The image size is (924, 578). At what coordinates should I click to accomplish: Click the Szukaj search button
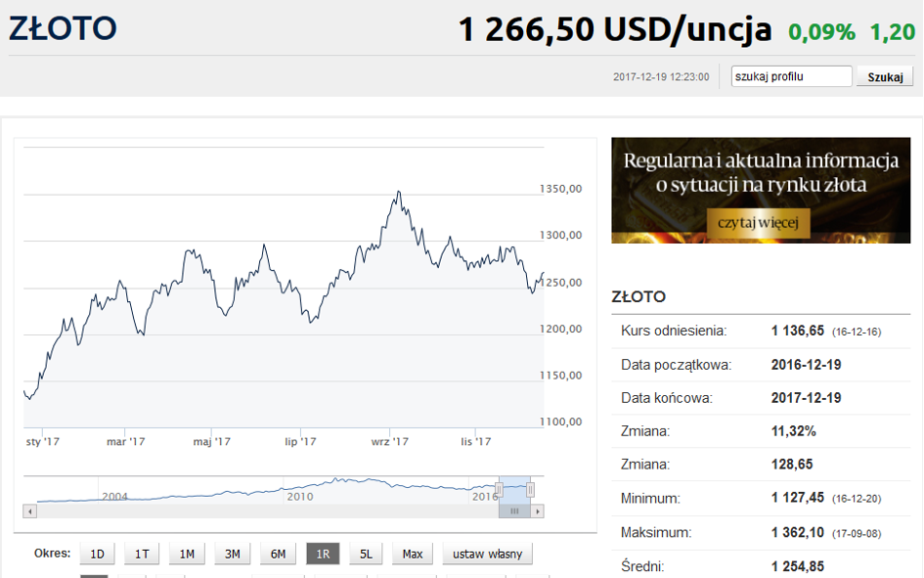(x=885, y=76)
